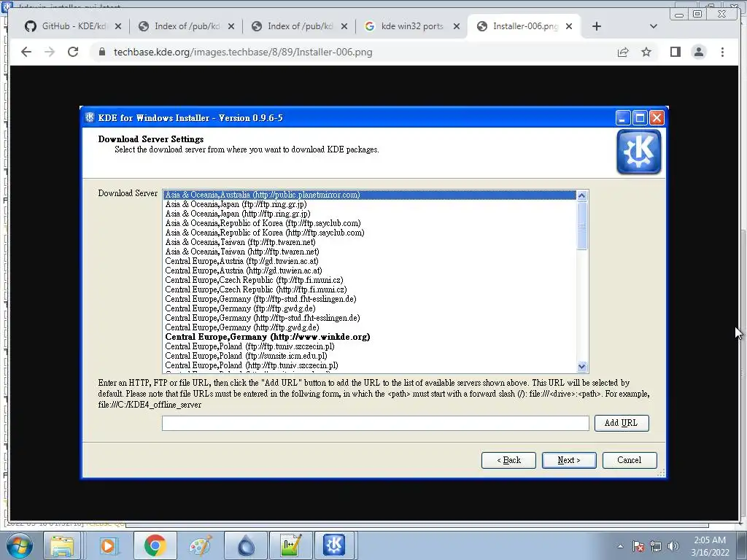Click the share page icon in address bar

coord(623,52)
